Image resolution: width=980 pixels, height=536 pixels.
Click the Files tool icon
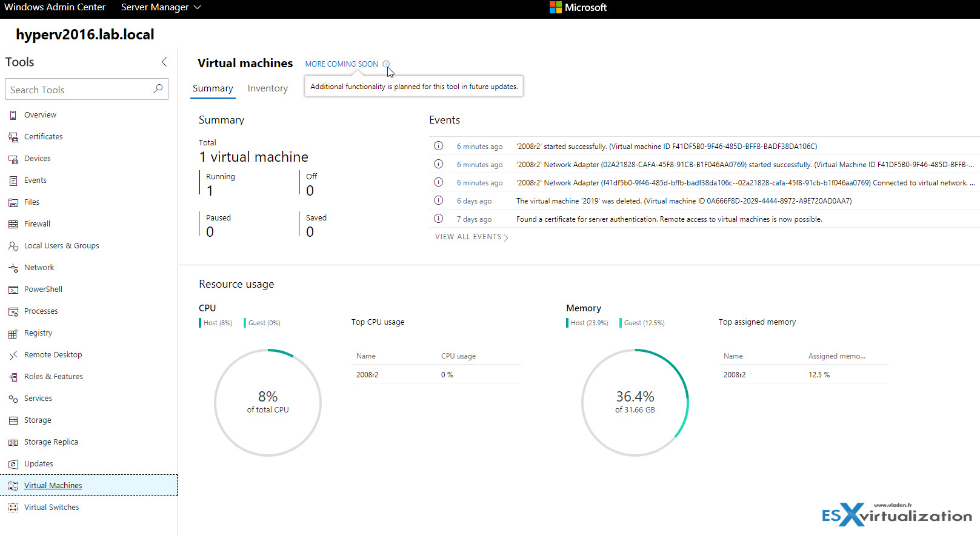[x=13, y=202]
